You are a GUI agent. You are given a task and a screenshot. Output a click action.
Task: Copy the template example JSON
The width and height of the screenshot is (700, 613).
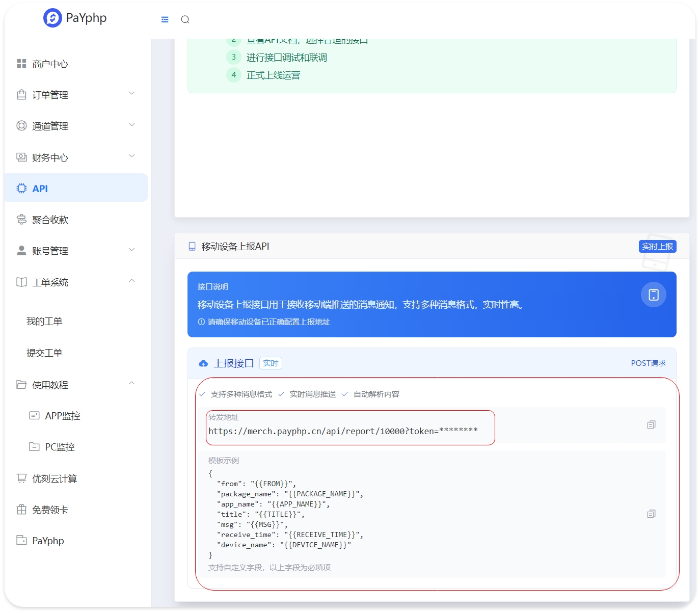coord(651,514)
